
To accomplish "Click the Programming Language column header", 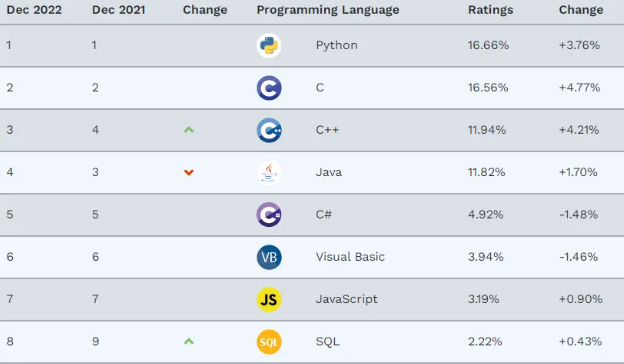I will pos(328,10).
